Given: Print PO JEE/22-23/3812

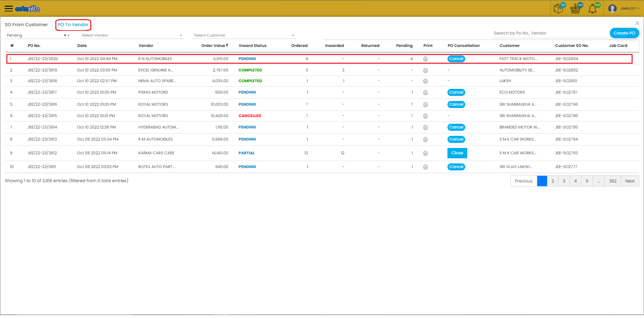Looking at the screenshot, I should [425, 153].
